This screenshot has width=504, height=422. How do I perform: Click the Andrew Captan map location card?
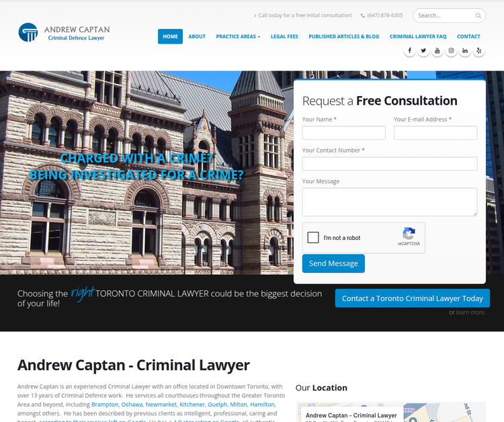click(351, 415)
